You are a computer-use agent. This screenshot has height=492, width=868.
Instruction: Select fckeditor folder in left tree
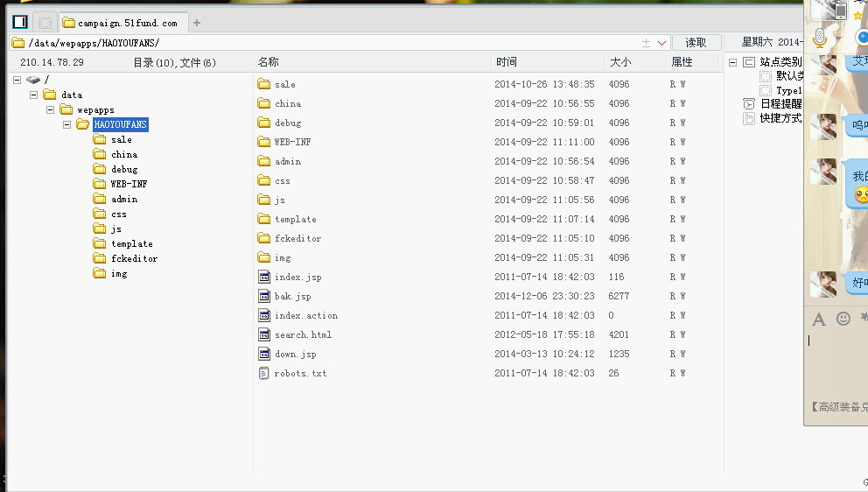[x=134, y=259]
